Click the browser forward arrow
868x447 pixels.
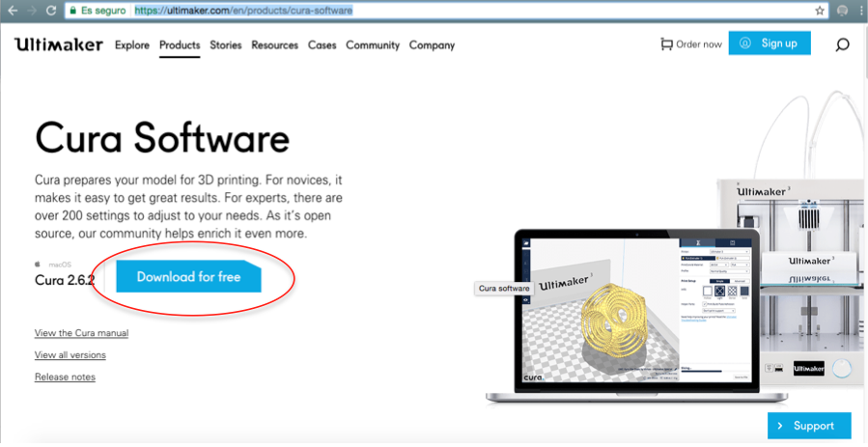click(33, 11)
